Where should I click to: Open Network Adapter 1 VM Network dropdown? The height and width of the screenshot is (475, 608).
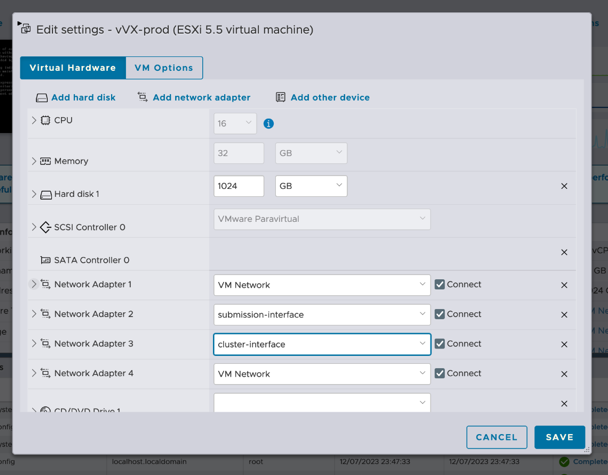pyautogui.click(x=322, y=285)
